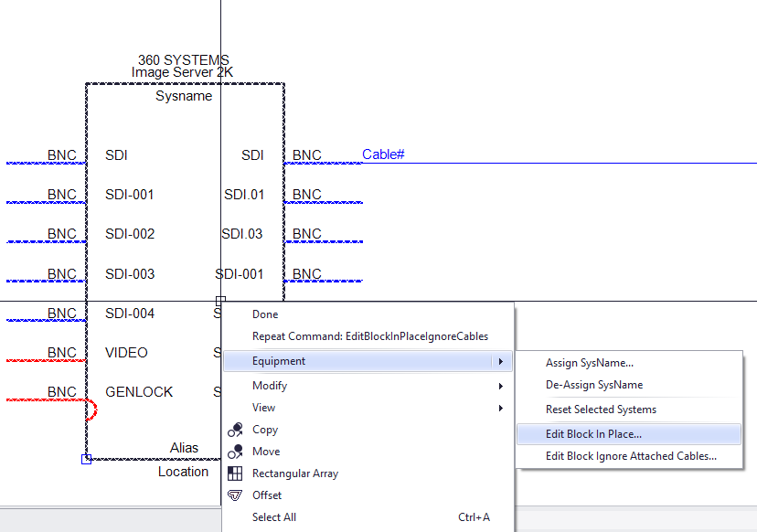Choose Done from the context menu
The width and height of the screenshot is (757, 532).
(368, 314)
